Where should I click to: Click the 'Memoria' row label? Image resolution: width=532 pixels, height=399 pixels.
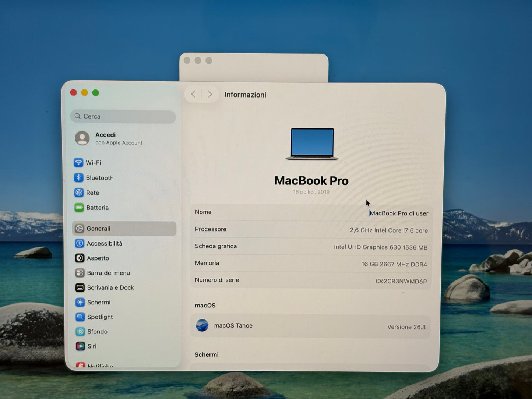[x=207, y=263]
